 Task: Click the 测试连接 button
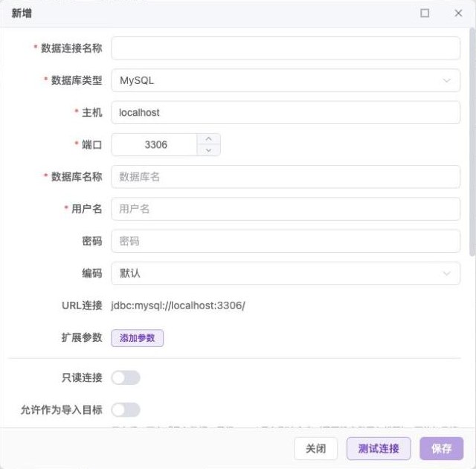click(379, 448)
